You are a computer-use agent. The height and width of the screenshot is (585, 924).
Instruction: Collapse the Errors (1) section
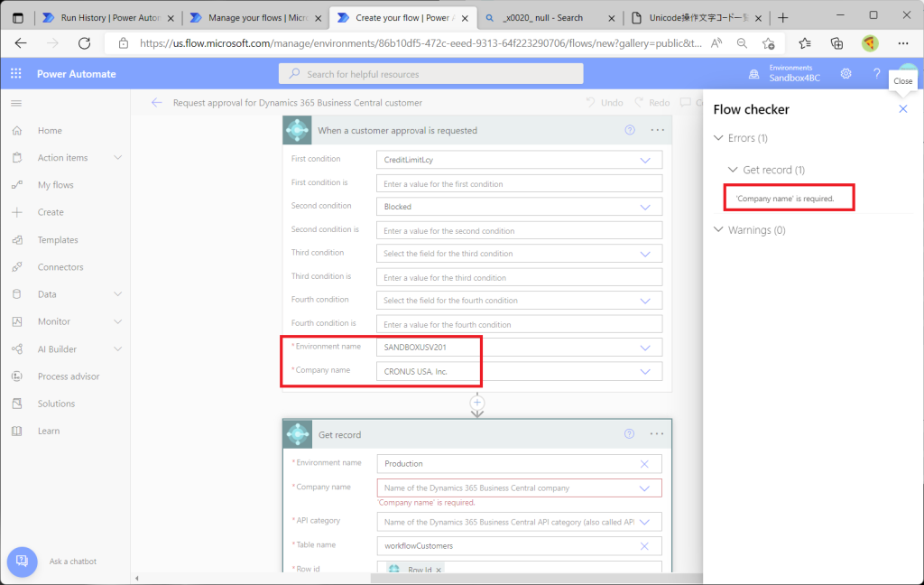point(718,138)
